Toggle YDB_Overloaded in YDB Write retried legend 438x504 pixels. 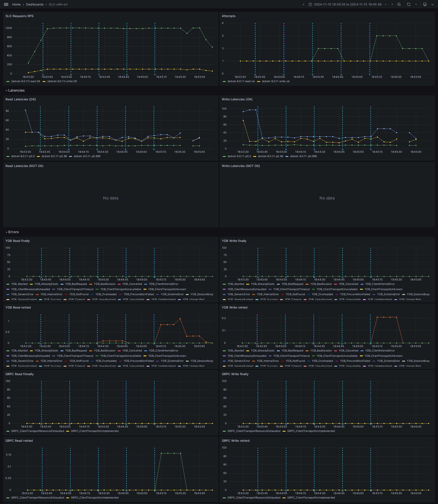click(x=322, y=361)
